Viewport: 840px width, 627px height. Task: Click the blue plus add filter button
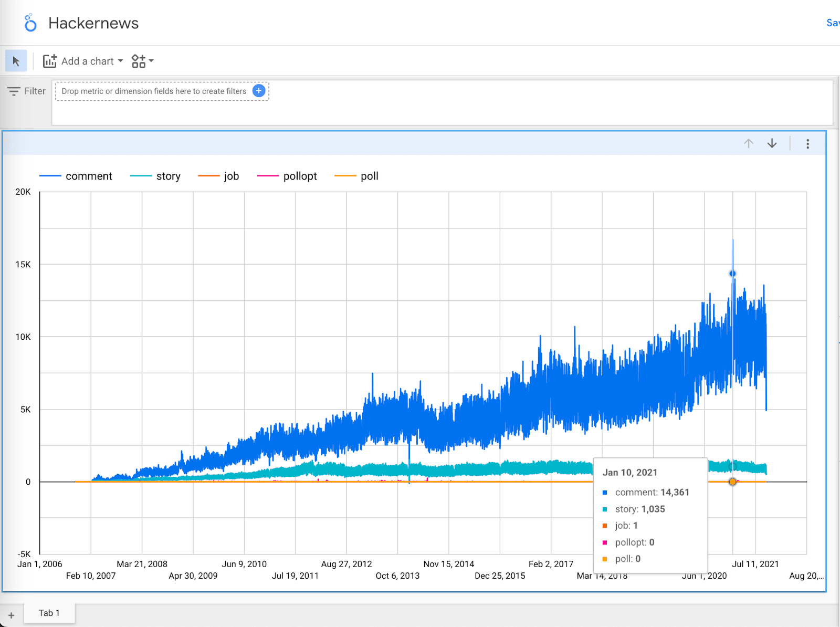(259, 91)
